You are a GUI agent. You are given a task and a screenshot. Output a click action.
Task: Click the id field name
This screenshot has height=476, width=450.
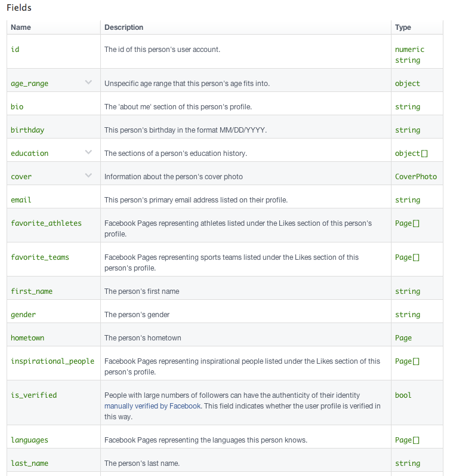pyautogui.click(x=15, y=50)
